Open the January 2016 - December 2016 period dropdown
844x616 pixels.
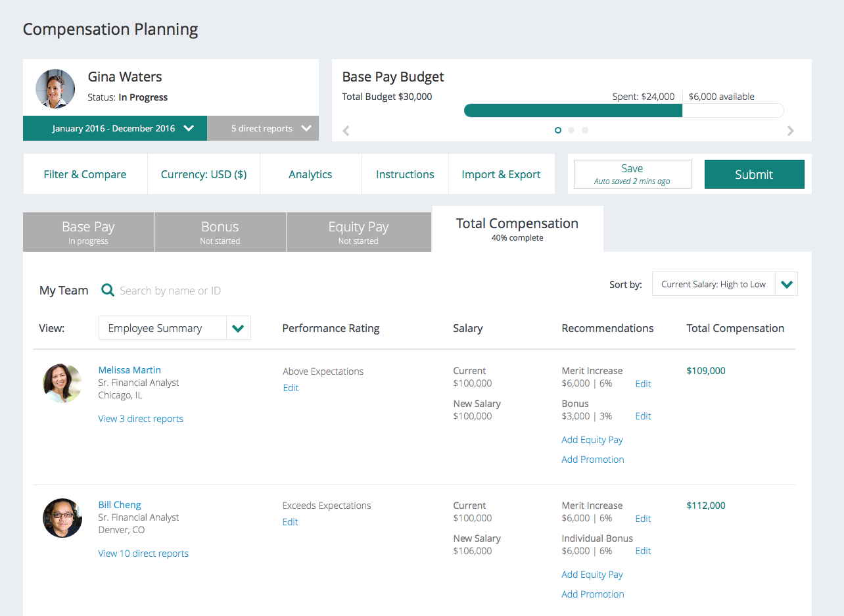(115, 128)
